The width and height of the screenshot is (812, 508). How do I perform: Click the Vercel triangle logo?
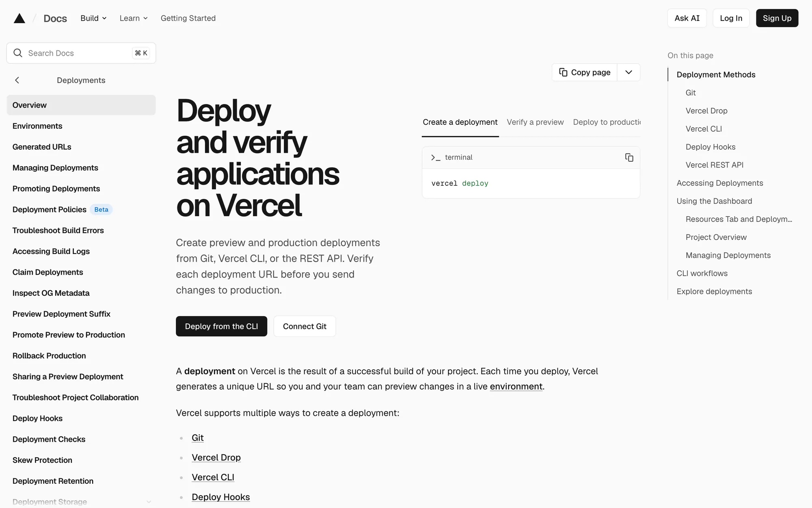pos(19,18)
